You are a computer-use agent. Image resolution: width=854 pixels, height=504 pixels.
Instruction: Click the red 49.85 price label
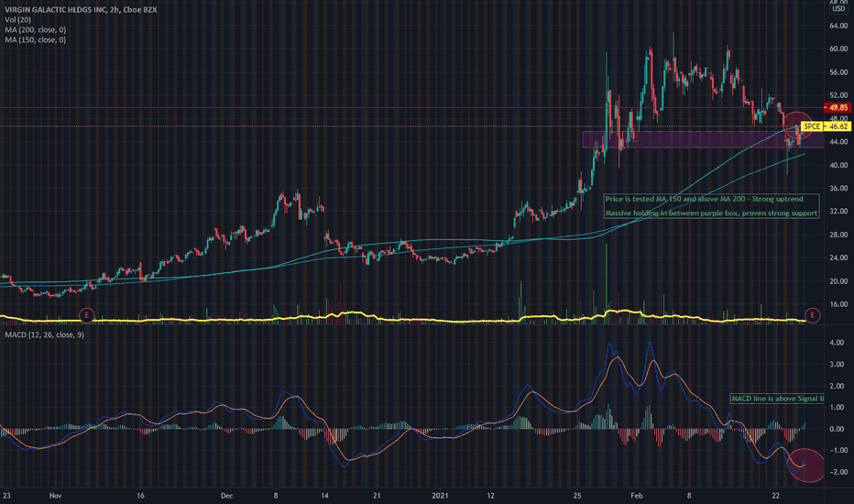(838, 108)
